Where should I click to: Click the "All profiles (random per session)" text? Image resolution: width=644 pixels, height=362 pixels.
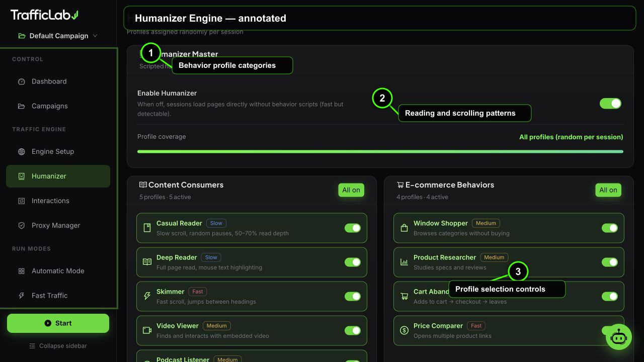click(x=571, y=137)
